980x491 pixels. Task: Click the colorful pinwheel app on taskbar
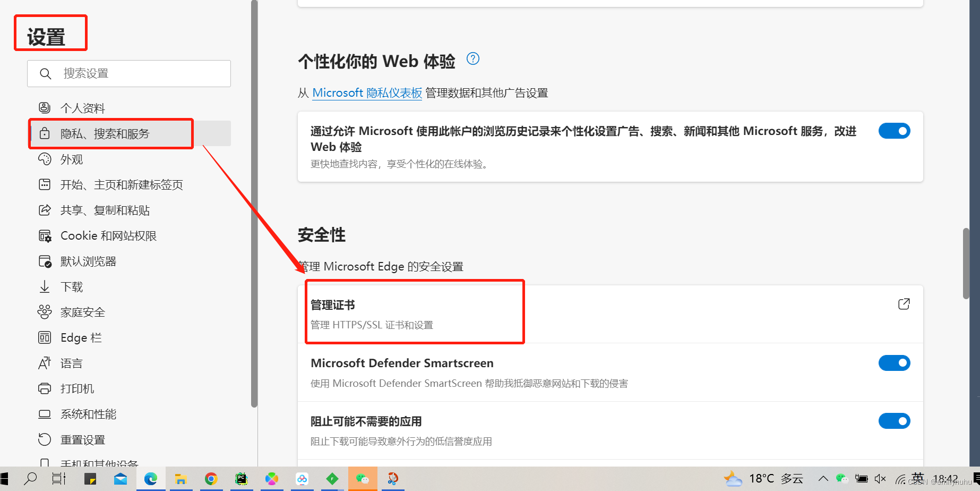click(272, 479)
